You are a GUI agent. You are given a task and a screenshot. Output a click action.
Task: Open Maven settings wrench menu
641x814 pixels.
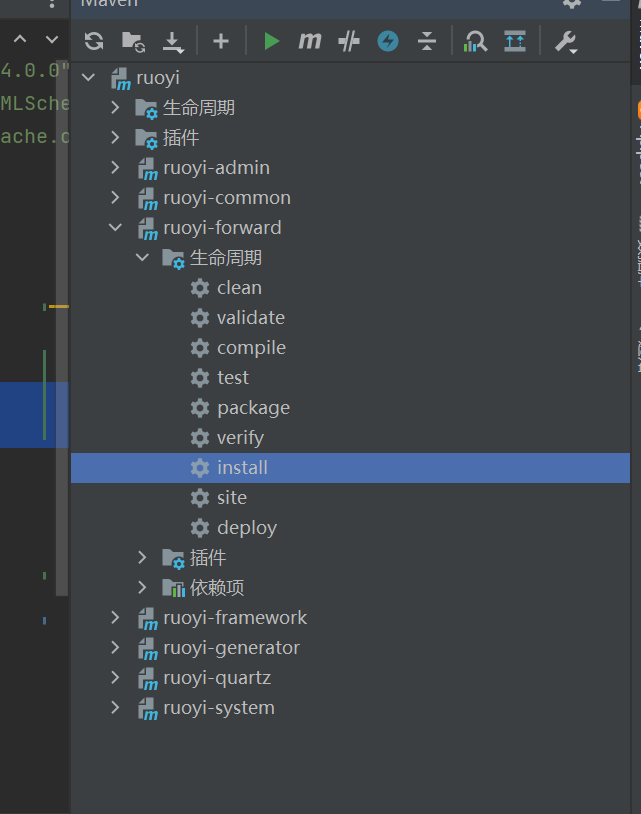566,42
